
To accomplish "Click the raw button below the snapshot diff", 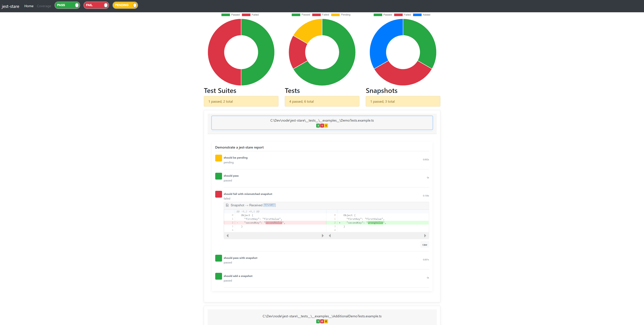I will 424,245.
